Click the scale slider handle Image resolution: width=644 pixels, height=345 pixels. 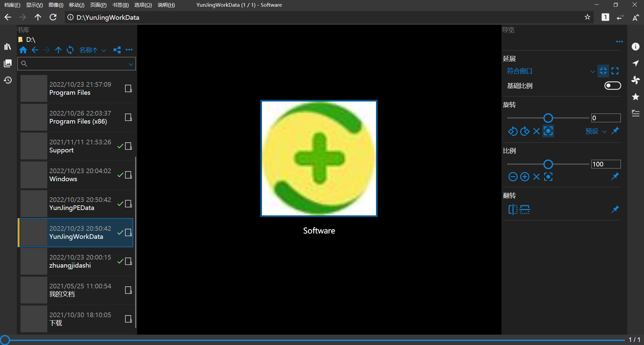(548, 164)
